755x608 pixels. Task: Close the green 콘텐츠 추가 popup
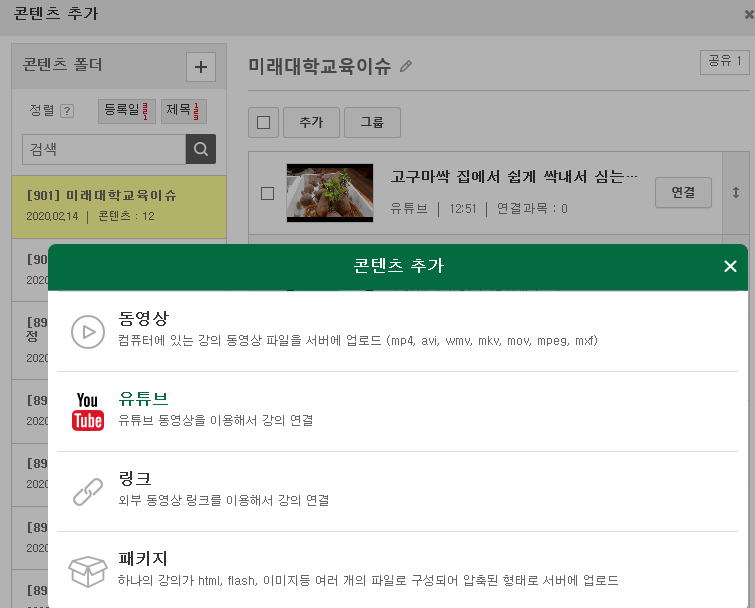730,266
